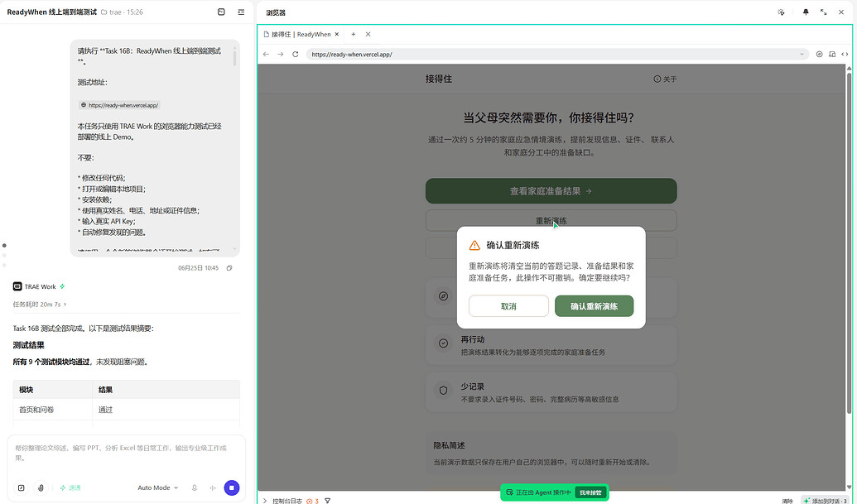Toggle the device emulation icon
Image resolution: width=857 pixels, height=504 pixels.
point(832,54)
